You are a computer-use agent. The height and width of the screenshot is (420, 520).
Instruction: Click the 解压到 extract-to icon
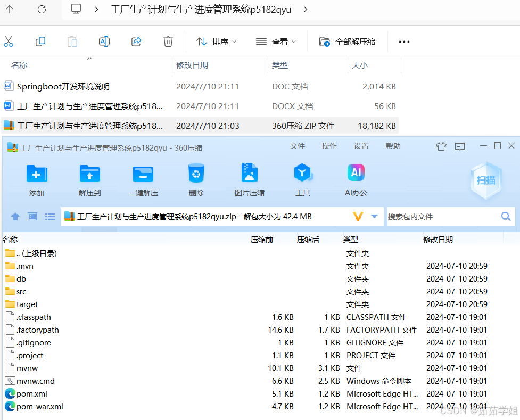coord(90,174)
